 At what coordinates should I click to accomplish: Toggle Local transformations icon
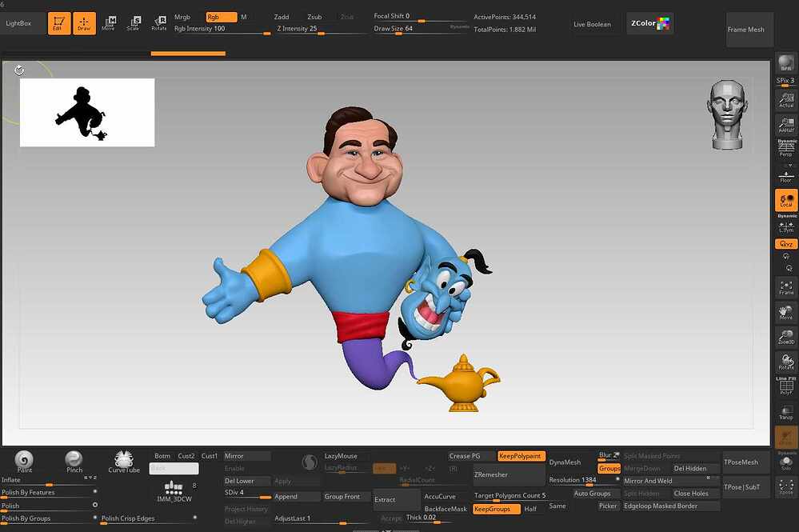[x=786, y=200]
